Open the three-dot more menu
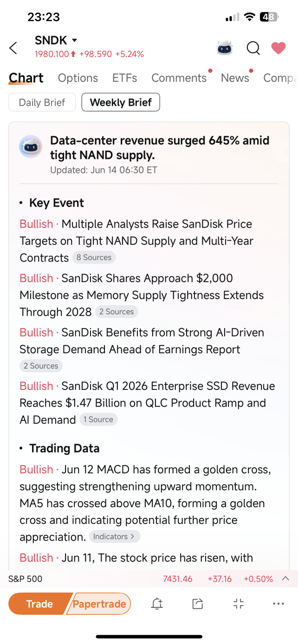The width and height of the screenshot is (298, 644). pyautogui.click(x=279, y=604)
